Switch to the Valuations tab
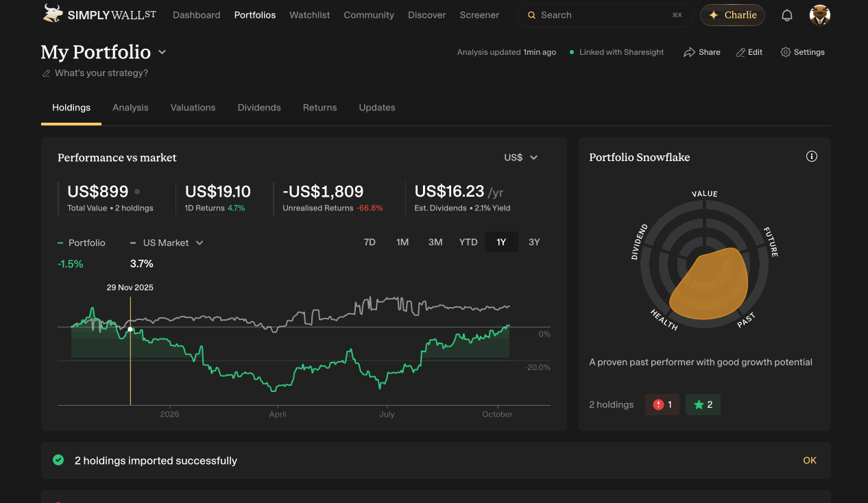Image resolution: width=868 pixels, height=503 pixels. tap(193, 108)
